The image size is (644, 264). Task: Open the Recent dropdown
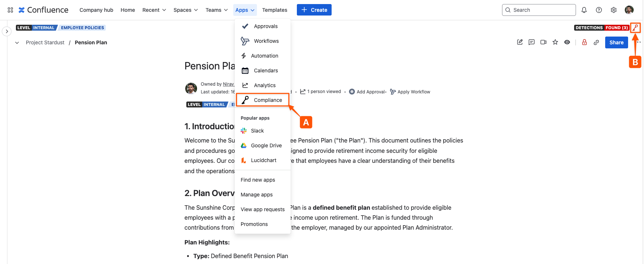154,10
